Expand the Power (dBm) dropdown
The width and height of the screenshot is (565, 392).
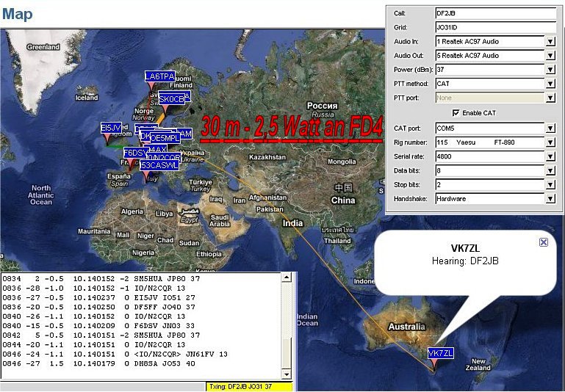[x=550, y=70]
